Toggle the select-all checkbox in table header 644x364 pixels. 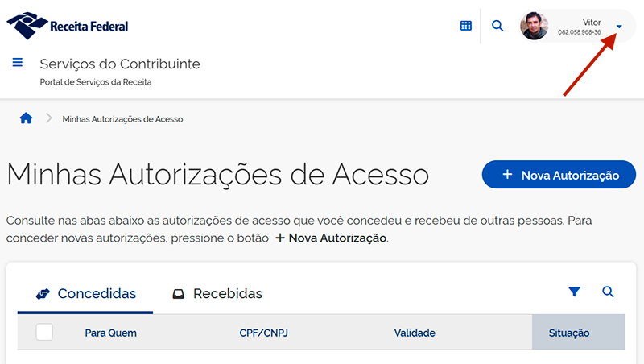(x=44, y=332)
